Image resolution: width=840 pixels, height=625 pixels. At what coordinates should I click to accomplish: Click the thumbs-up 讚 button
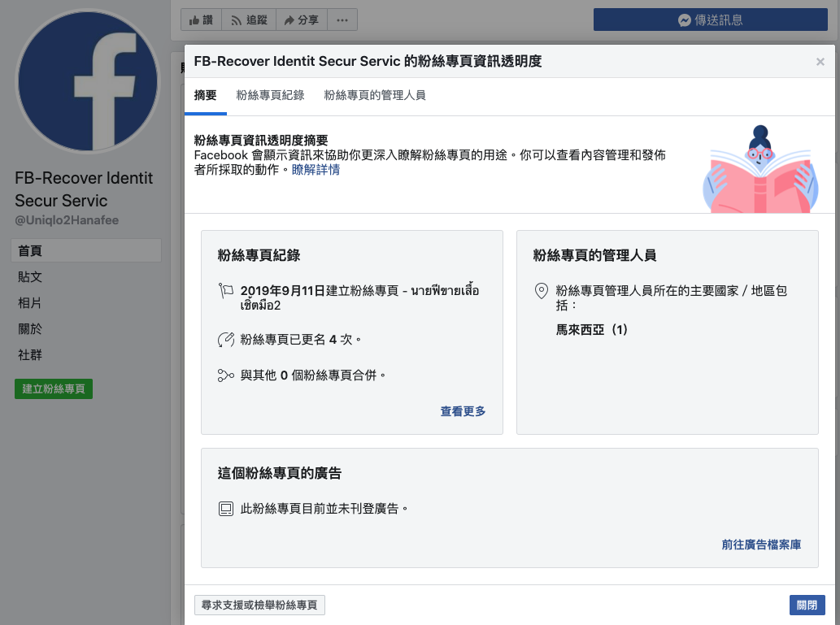[x=201, y=20]
